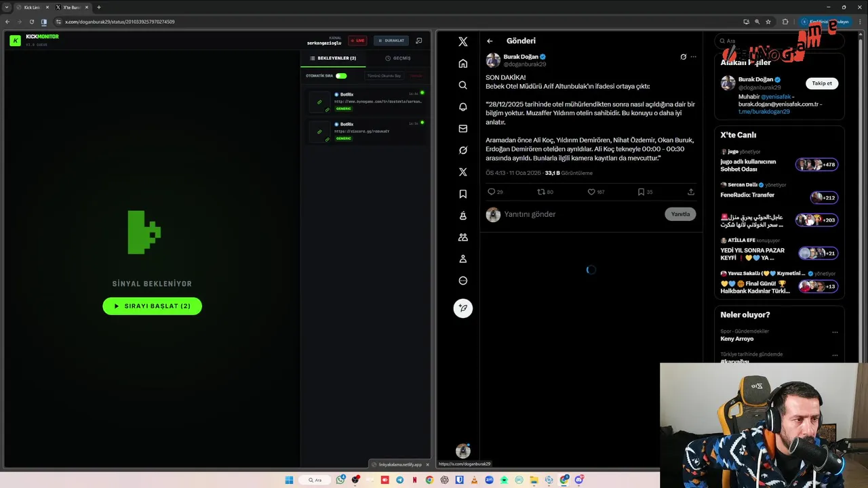Open Explore search icon in X sidebar
The image size is (868, 488).
point(463,85)
